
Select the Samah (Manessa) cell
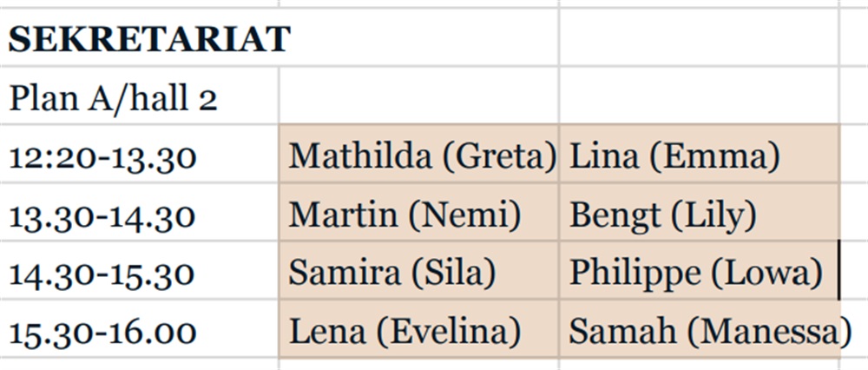tap(700, 328)
